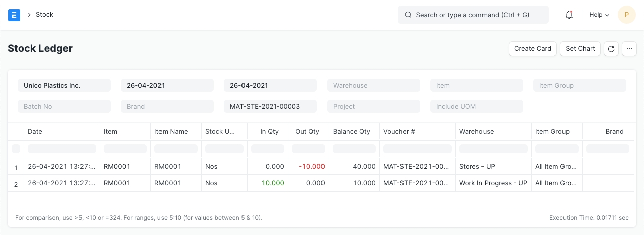Click the Stock breadcrumb link

(x=44, y=15)
